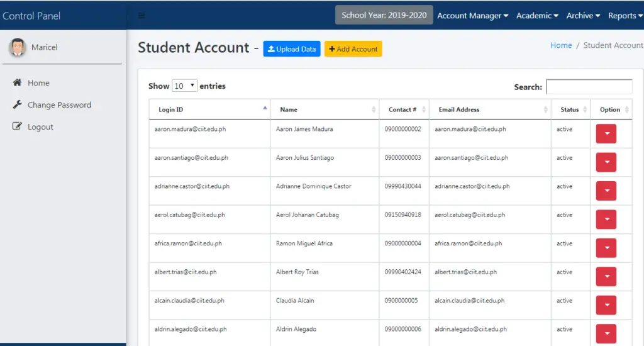Viewport: 644px width, 346px height.
Task: Open option dropdown for Aaron James Madura
Action: 606,133
